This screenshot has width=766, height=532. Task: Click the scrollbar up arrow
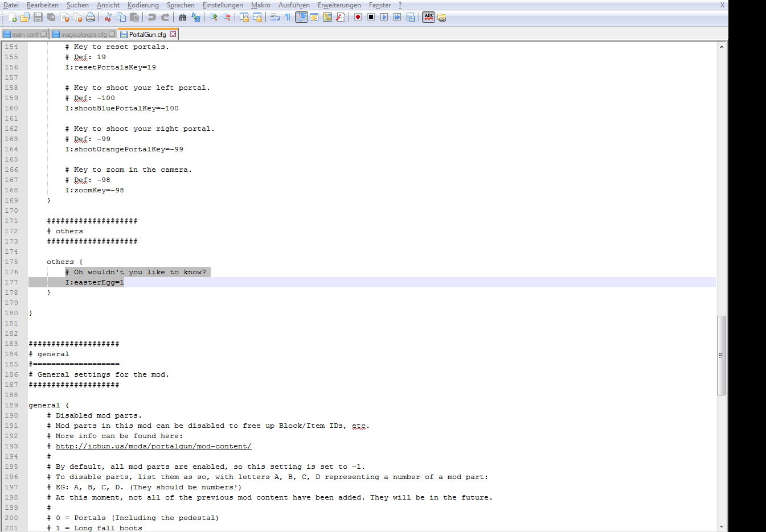pyautogui.click(x=721, y=46)
